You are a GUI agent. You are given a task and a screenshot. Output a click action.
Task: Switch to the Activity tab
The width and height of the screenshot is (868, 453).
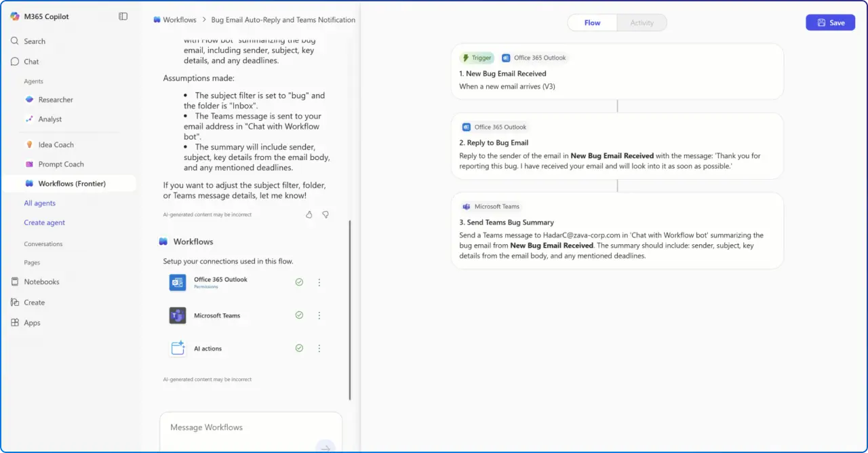(642, 22)
